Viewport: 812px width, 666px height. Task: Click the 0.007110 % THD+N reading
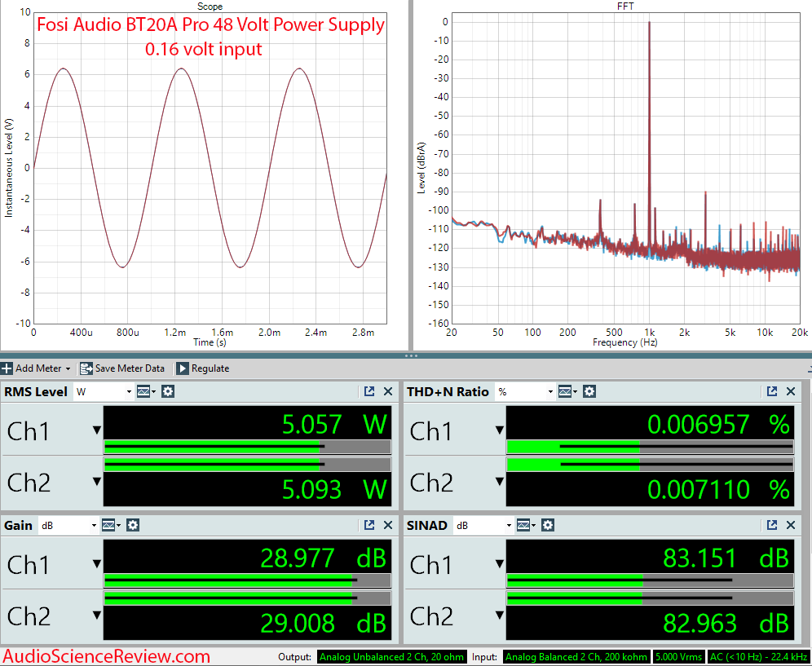click(x=719, y=489)
